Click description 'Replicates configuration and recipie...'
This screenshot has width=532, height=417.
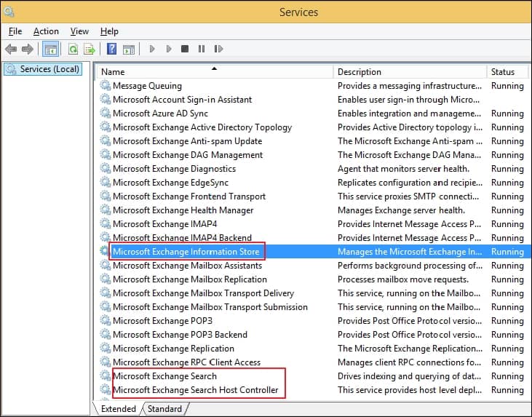(410, 183)
